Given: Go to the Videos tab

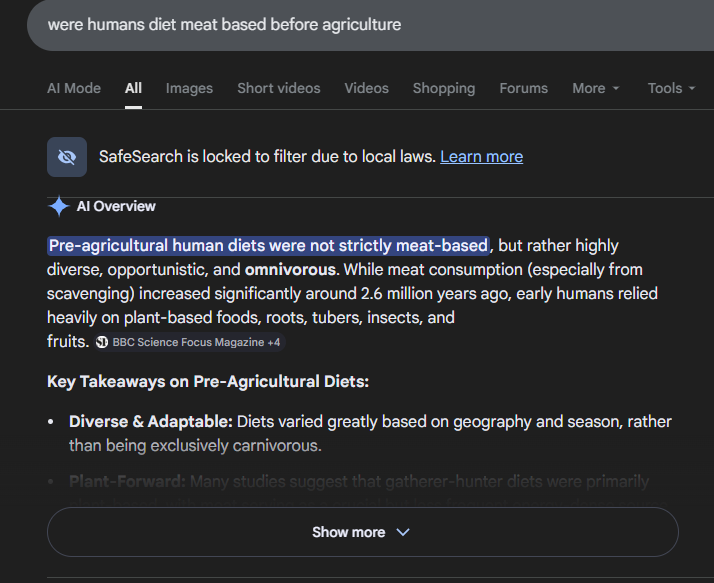Looking at the screenshot, I should 366,88.
